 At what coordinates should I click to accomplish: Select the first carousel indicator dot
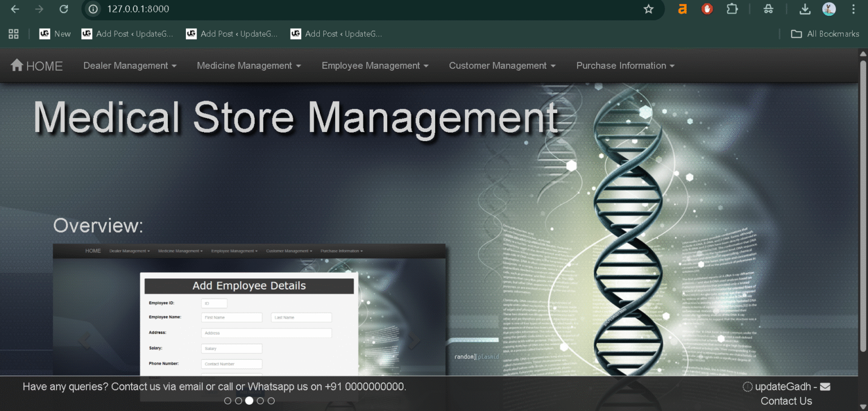coord(228,400)
